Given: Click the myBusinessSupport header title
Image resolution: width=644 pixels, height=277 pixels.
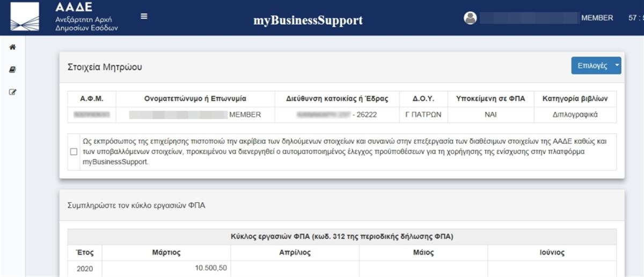Looking at the screenshot, I should coord(308,20).
